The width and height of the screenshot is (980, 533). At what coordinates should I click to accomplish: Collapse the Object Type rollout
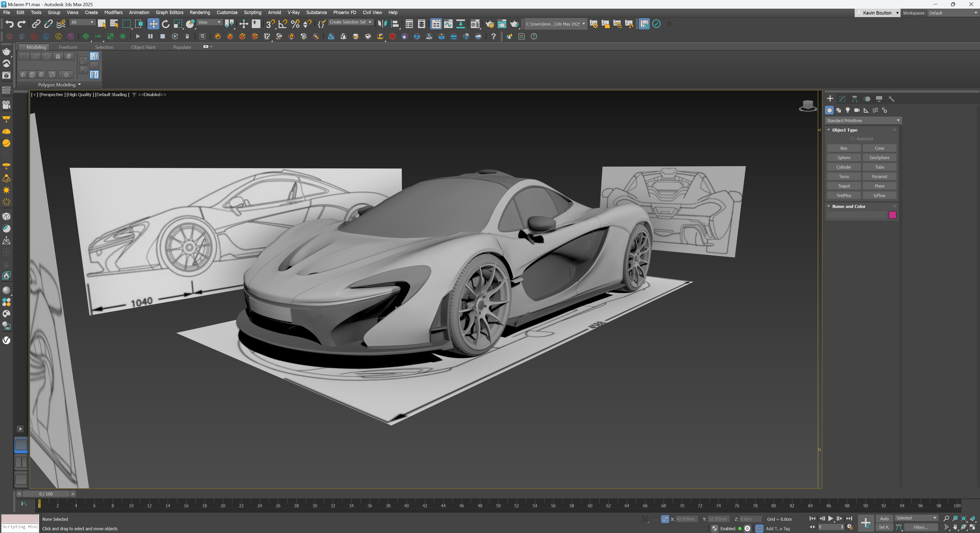829,130
